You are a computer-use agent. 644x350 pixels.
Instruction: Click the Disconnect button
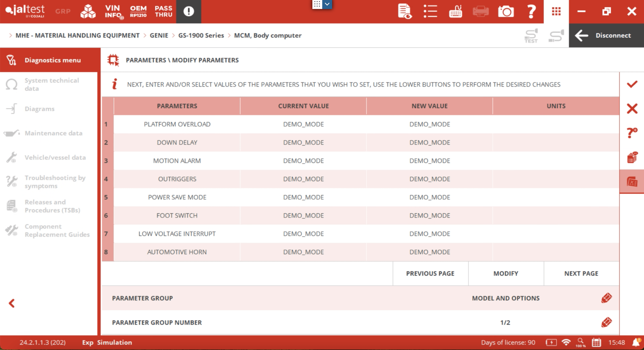tap(606, 35)
